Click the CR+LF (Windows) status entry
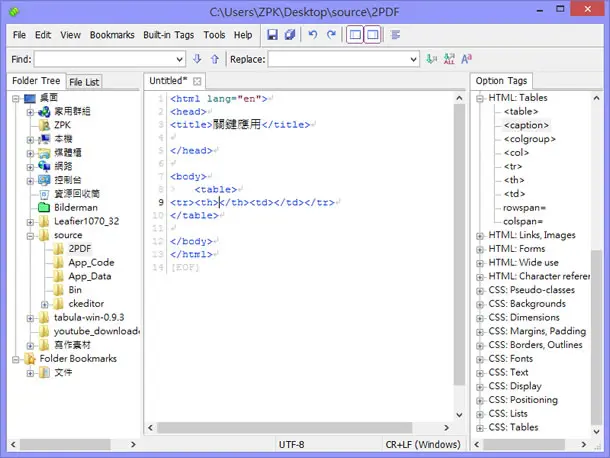 click(x=423, y=444)
